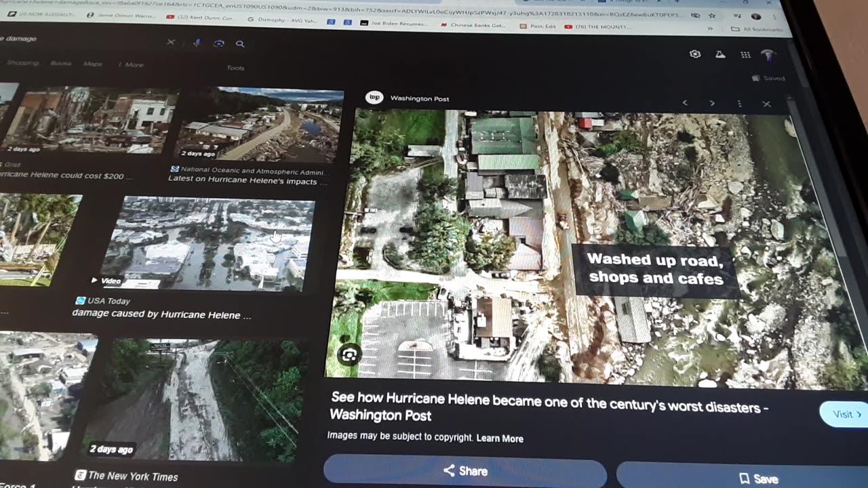Open the 'Kent Dunn' YouTube bookmark

click(201, 18)
